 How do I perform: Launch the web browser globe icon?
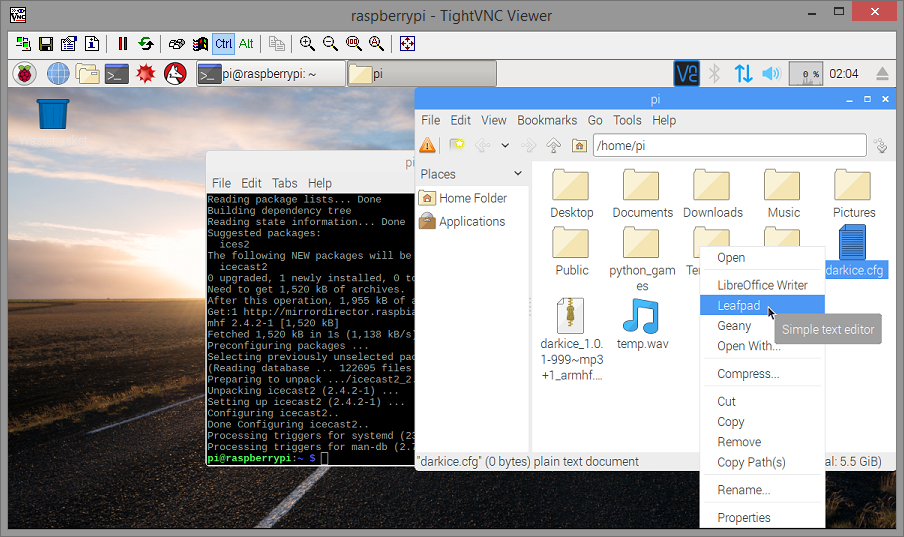point(58,74)
